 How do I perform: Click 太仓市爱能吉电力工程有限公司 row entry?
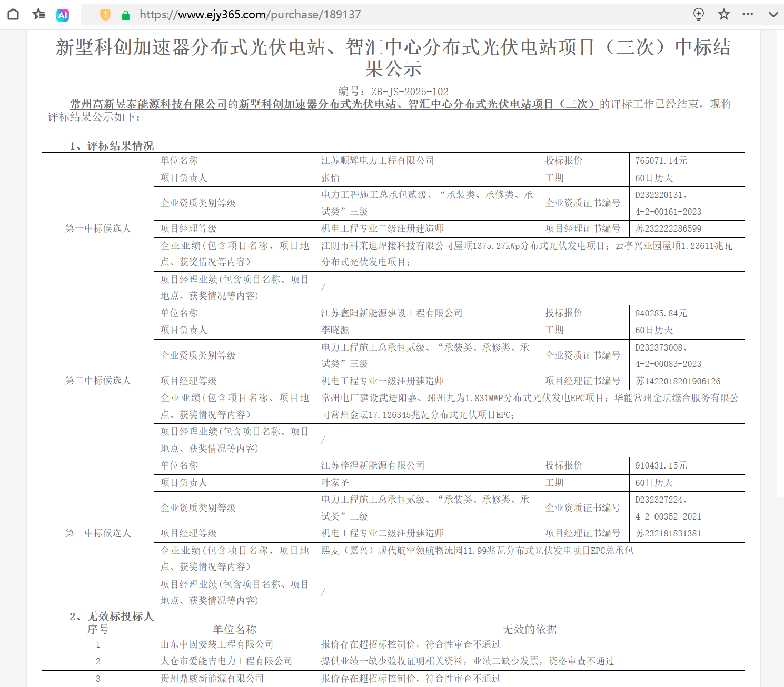(x=226, y=661)
